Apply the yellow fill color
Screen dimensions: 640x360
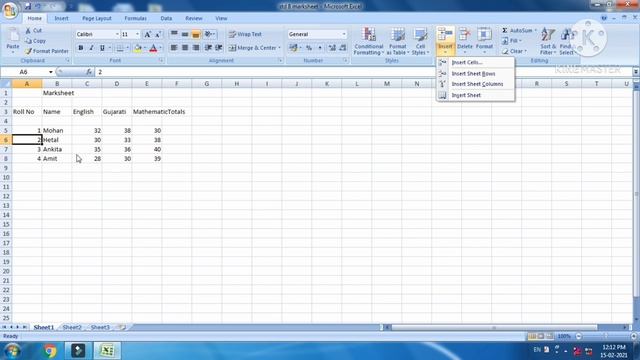138,48
